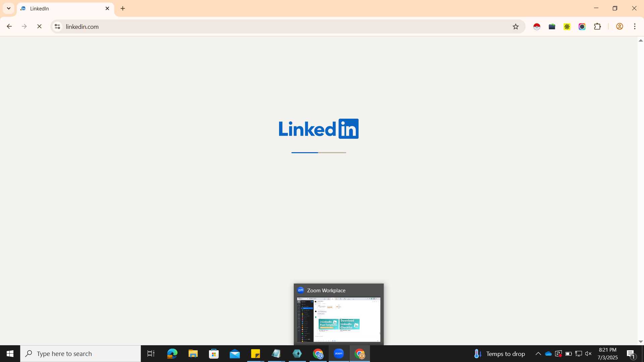Open the teal hexagon app on taskbar

click(x=297, y=354)
